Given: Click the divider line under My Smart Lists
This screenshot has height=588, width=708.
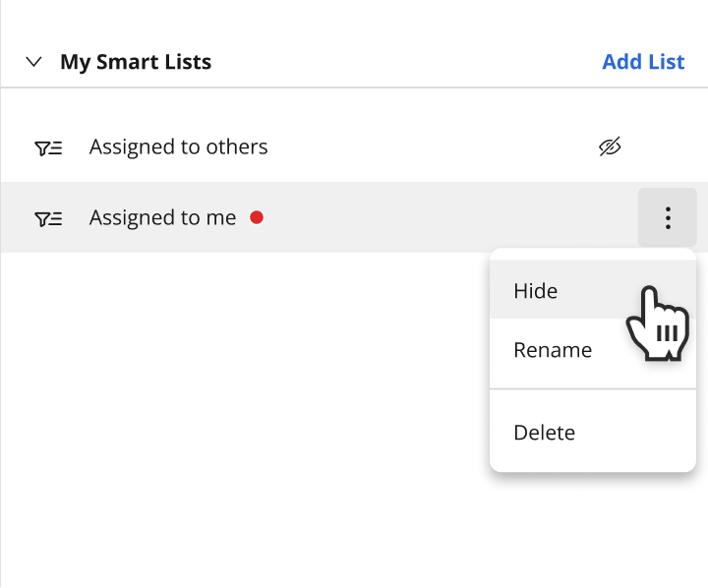Looking at the screenshot, I should tap(354, 88).
